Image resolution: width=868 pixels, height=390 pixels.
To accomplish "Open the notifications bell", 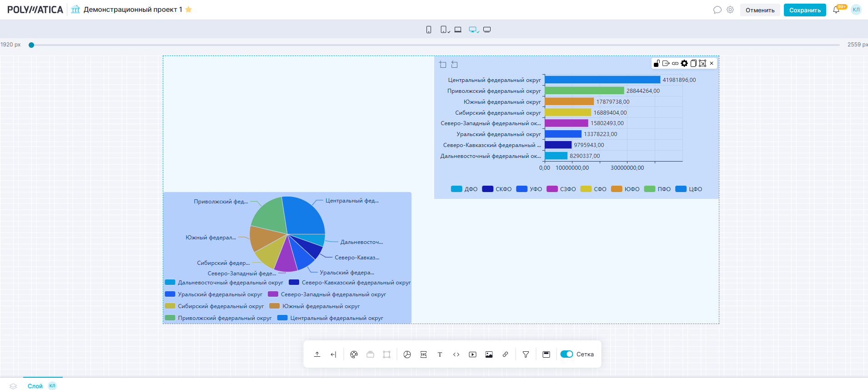I will (x=836, y=10).
